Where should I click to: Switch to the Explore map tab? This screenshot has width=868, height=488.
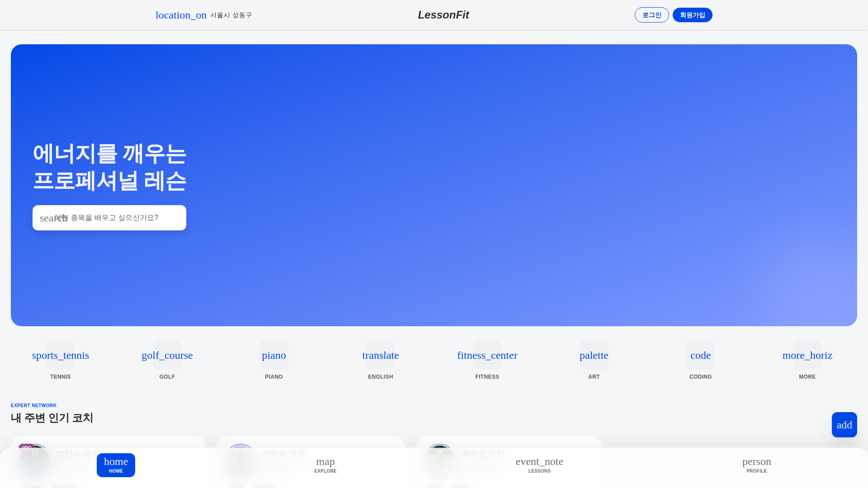pyautogui.click(x=325, y=465)
